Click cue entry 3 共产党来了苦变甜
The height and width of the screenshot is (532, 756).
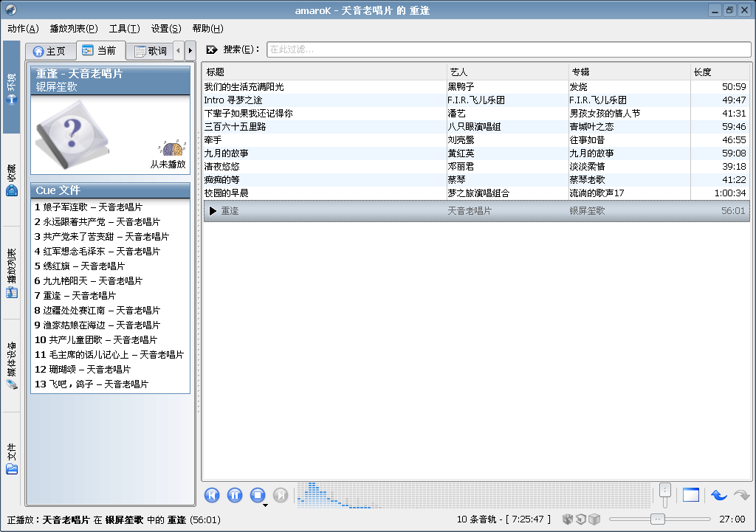102,237
